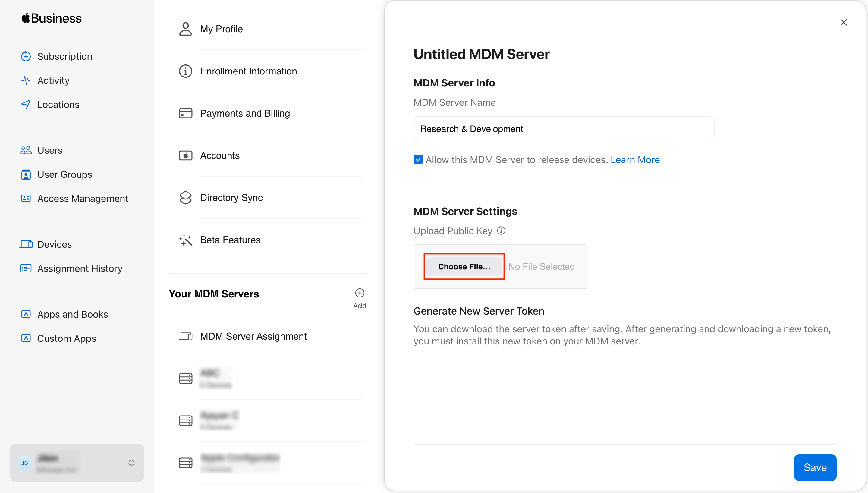Click the Accounts Apple icon
Screen dimensions: 868x493
click(186, 155)
